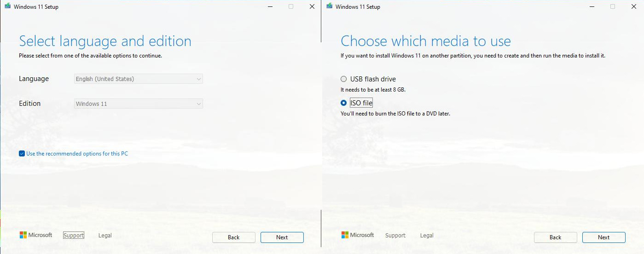Click the 'Edition' field label

tap(29, 104)
